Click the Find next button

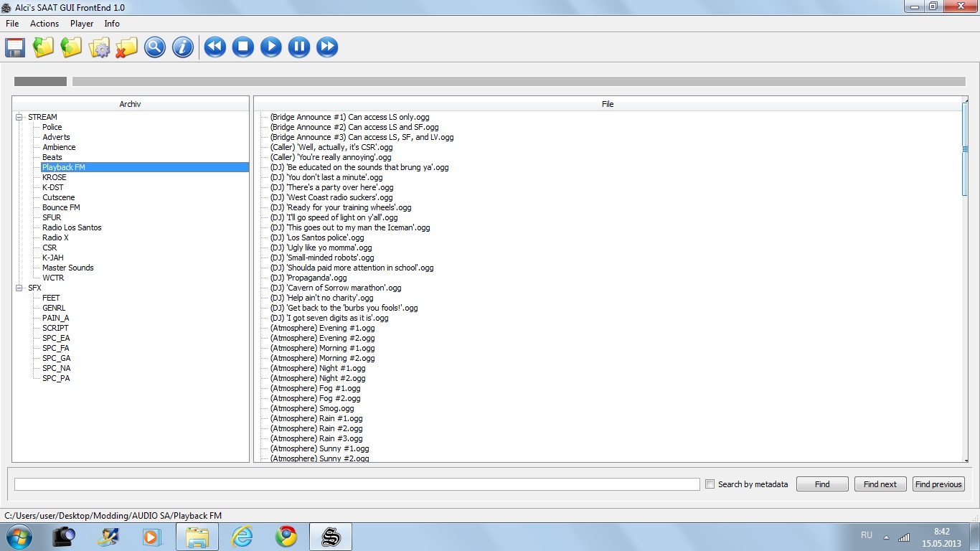tap(880, 484)
